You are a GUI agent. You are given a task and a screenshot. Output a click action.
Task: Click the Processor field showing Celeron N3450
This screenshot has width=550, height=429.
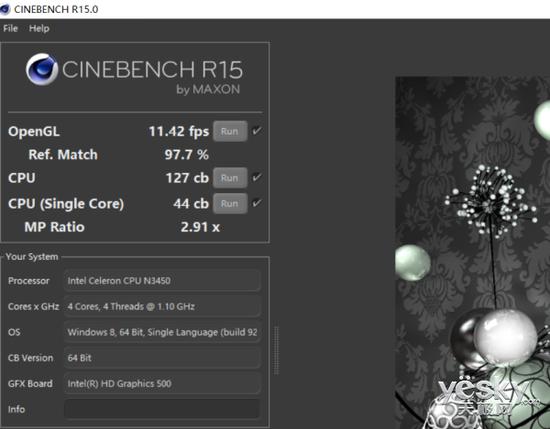click(162, 281)
